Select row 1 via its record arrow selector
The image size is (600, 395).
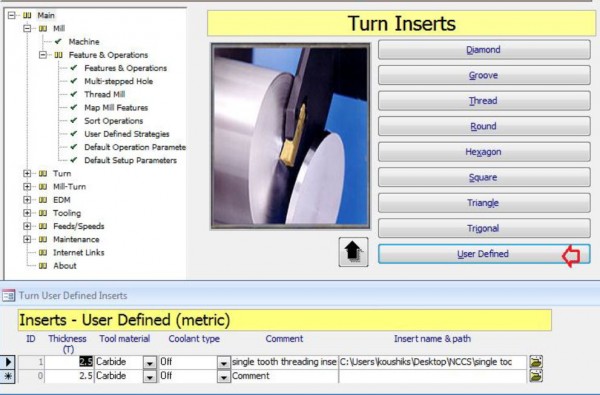coord(8,362)
